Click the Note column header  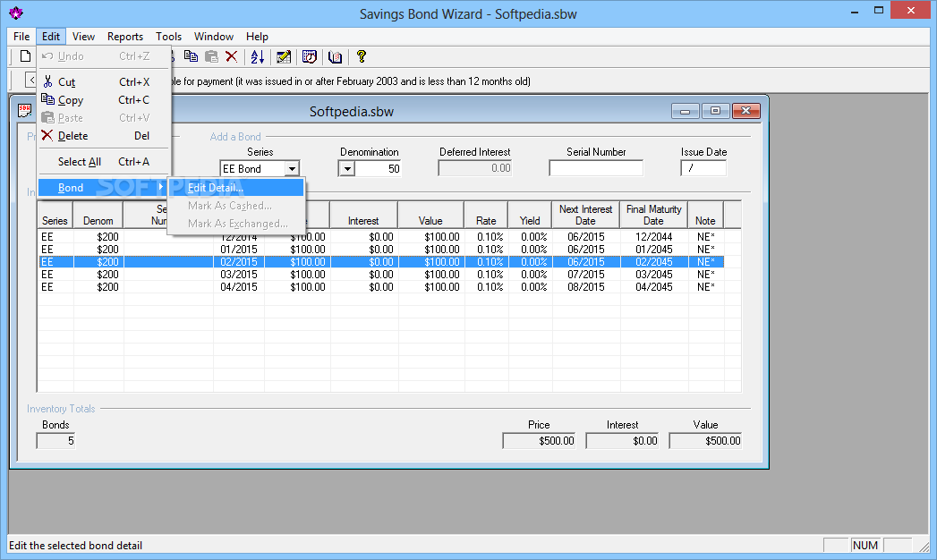[705, 215]
